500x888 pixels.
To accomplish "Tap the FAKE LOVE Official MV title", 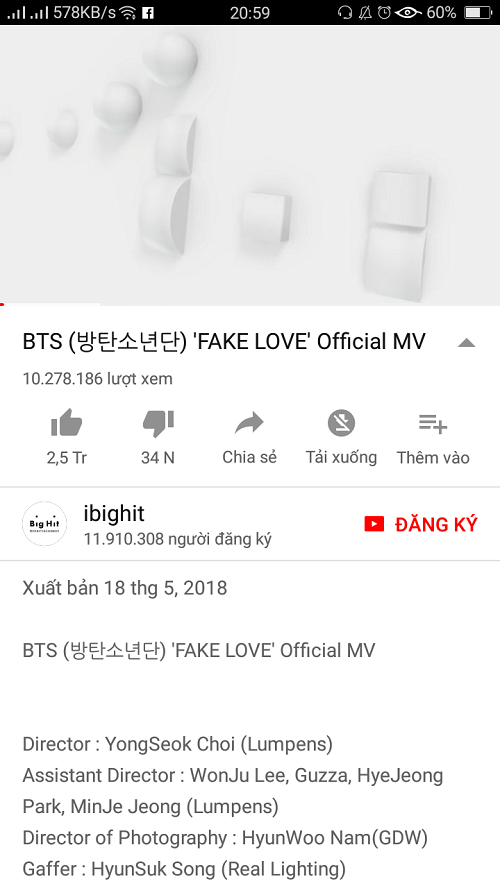I will coord(224,341).
